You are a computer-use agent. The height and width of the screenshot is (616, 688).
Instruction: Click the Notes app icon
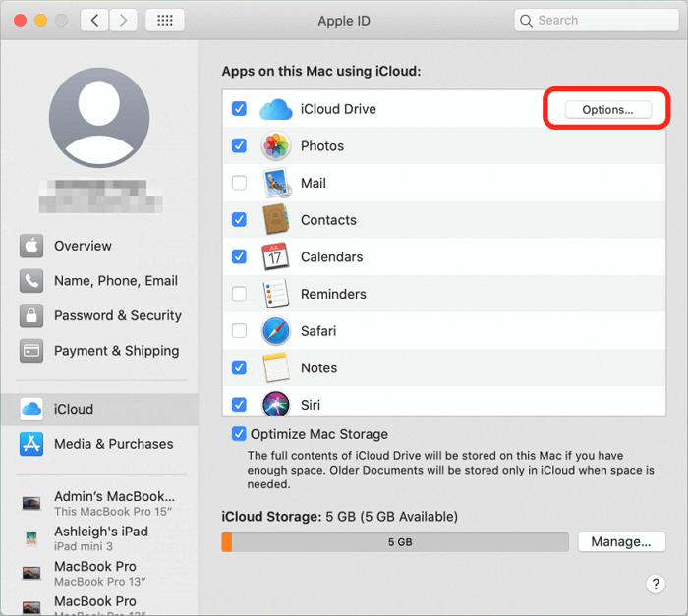275,368
